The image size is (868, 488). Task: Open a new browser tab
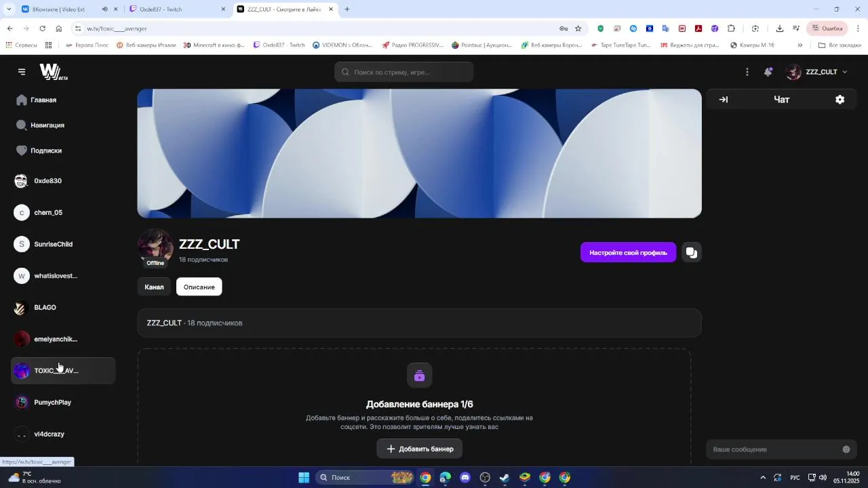347,9
